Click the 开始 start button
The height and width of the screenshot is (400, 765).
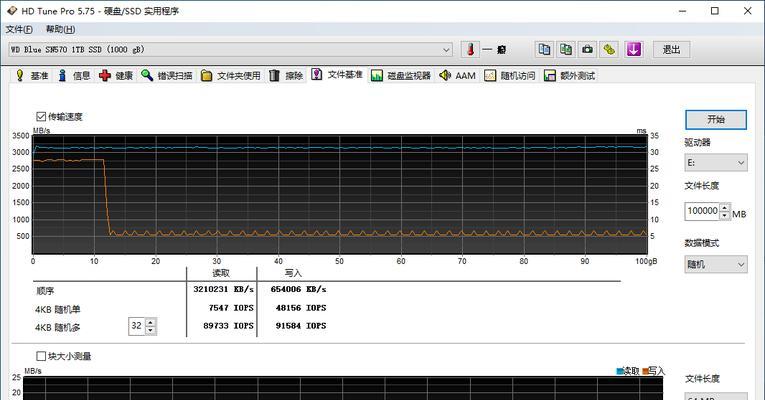click(x=716, y=120)
